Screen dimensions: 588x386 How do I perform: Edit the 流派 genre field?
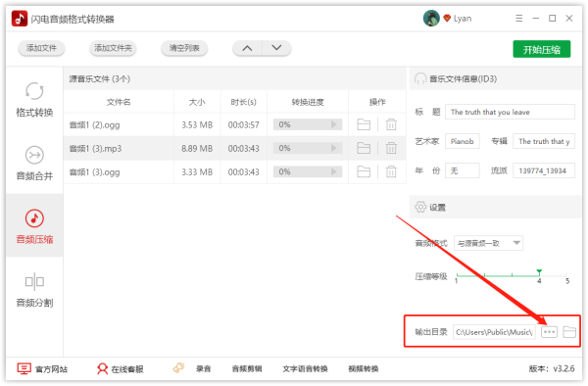click(x=543, y=170)
